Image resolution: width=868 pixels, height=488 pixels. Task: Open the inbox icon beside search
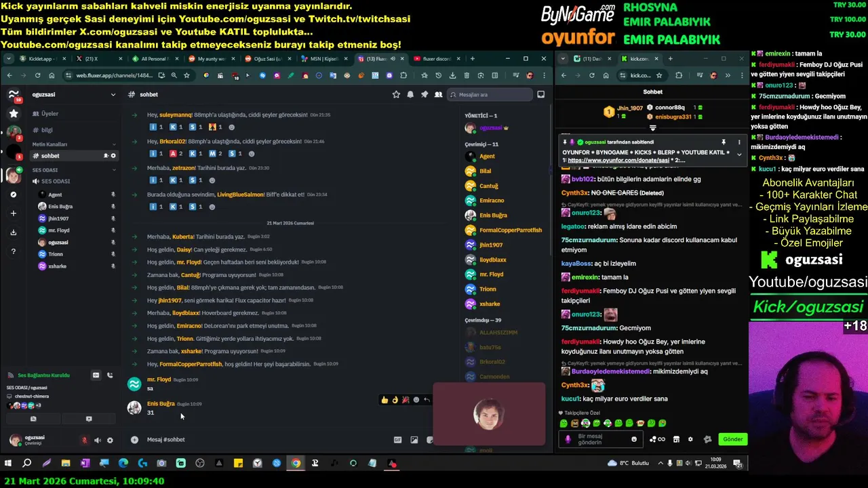click(x=540, y=95)
